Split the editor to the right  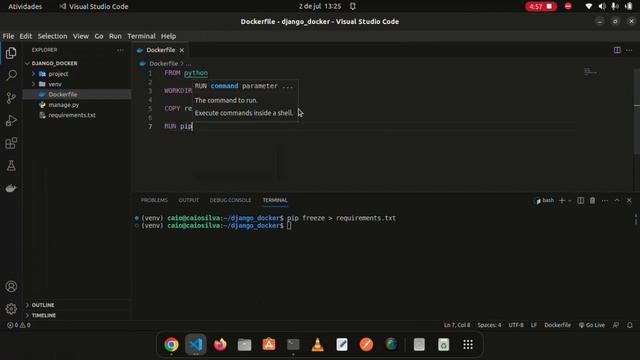click(x=617, y=50)
